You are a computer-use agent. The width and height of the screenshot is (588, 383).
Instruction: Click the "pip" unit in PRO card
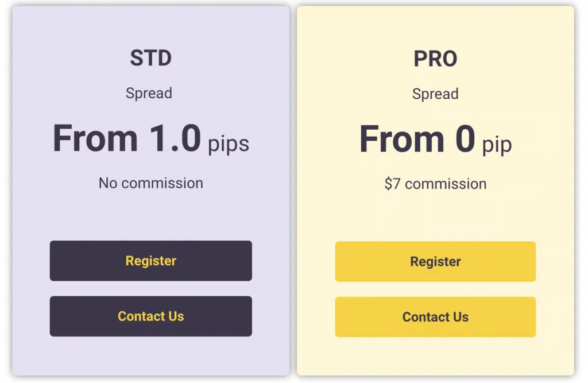point(497,144)
